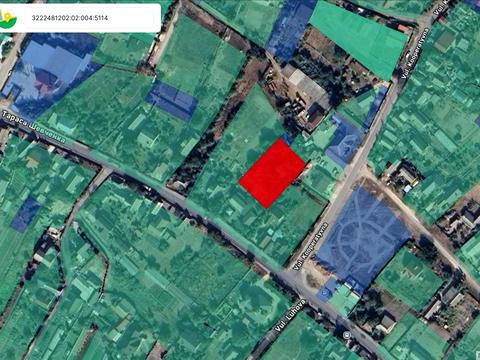Select the blue parcel with the large building
Viewport: 480px width, 360px height.
(x=50, y=72)
